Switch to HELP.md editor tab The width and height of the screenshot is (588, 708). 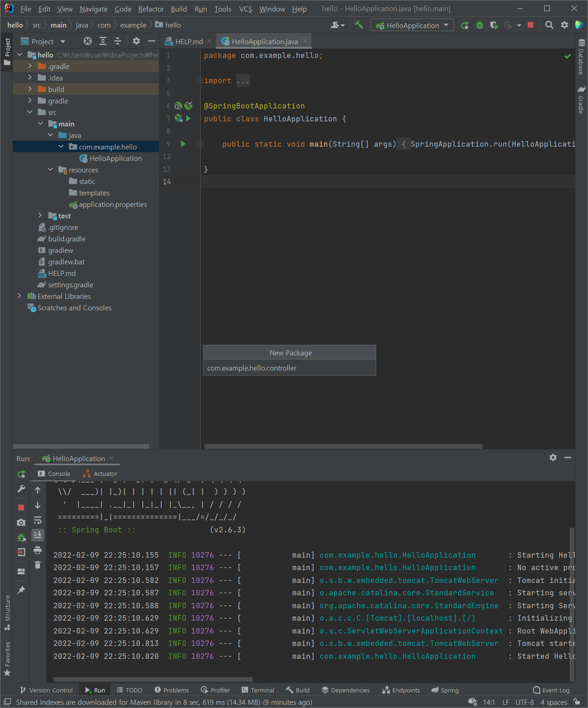(x=188, y=41)
